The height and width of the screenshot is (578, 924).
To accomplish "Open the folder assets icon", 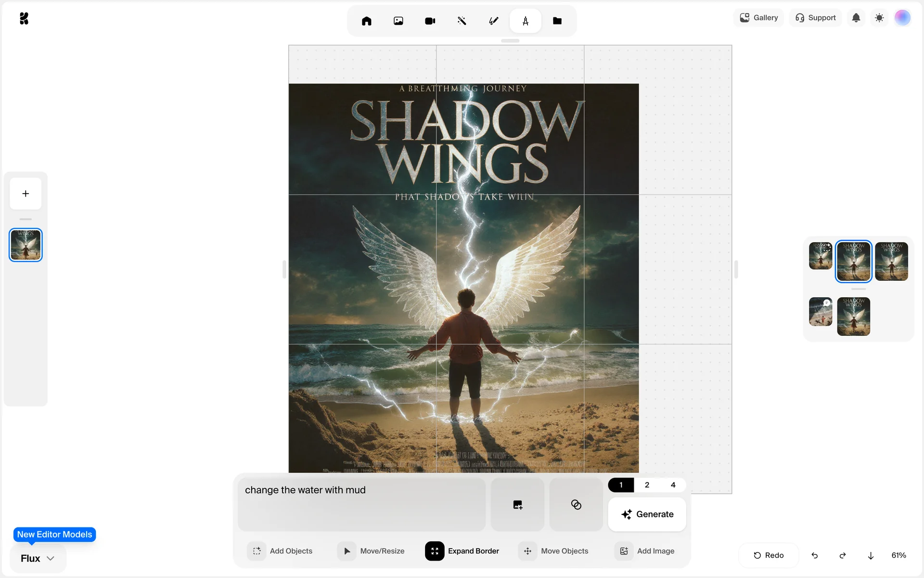I will (x=557, y=21).
